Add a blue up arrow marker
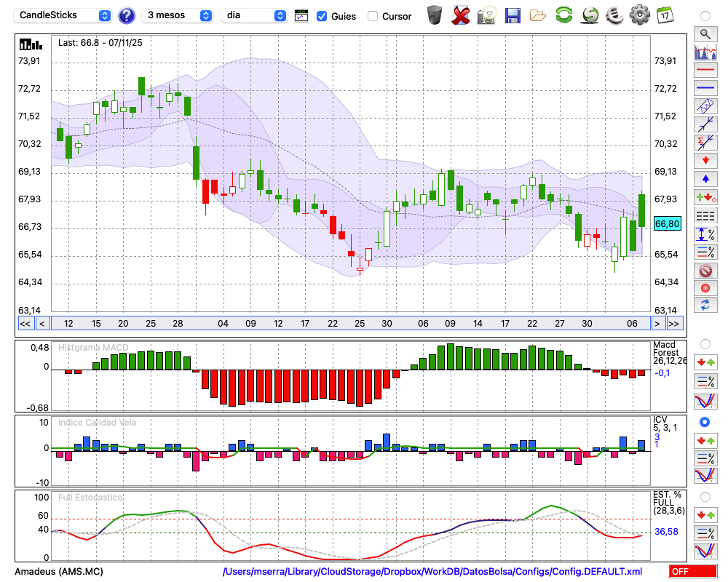This screenshot has width=728, height=582. click(x=705, y=179)
